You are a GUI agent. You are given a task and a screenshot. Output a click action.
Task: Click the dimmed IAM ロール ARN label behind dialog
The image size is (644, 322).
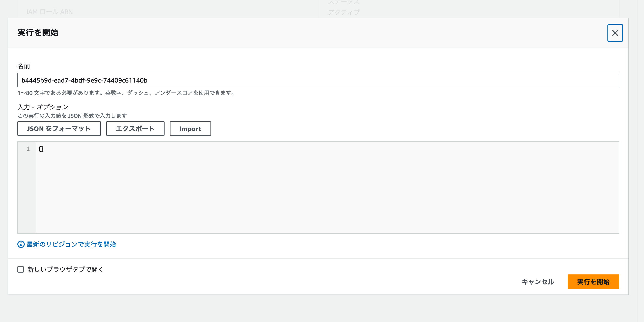click(50, 12)
